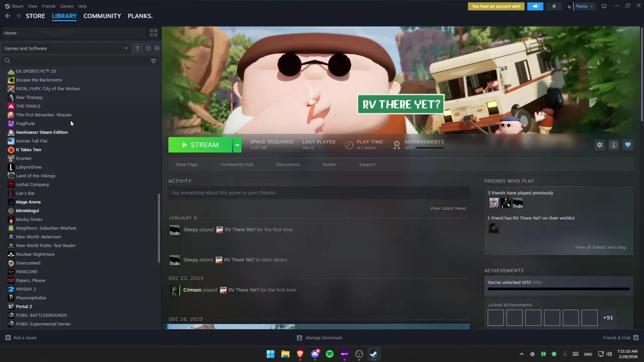Select THE FINALS in library list
The width and height of the screenshot is (644, 362).
click(x=28, y=106)
